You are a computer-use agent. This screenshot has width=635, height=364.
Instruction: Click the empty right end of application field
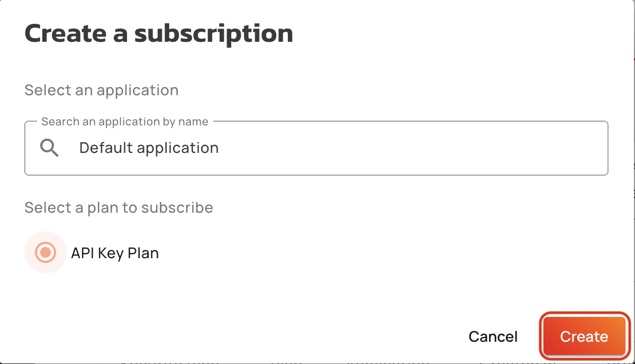[476, 148]
